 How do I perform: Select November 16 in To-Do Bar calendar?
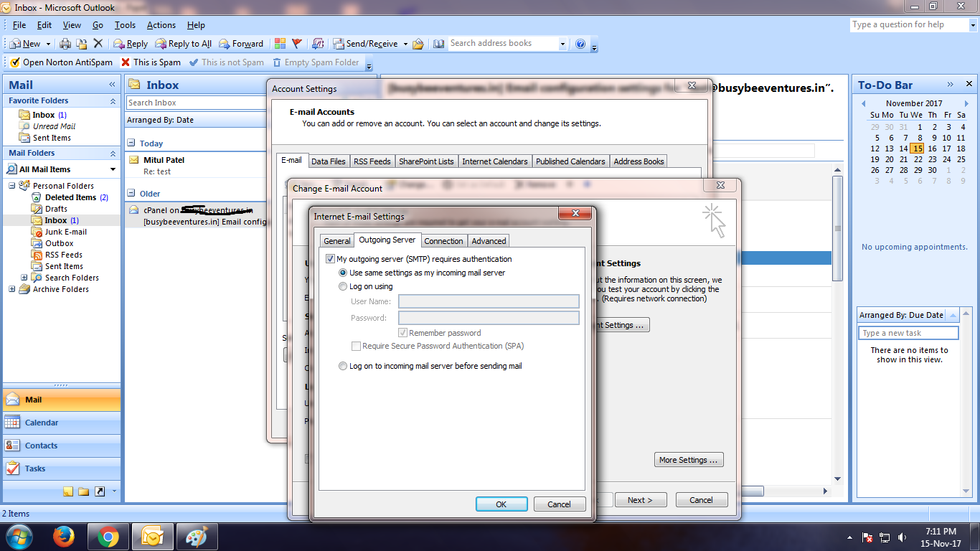(x=932, y=149)
